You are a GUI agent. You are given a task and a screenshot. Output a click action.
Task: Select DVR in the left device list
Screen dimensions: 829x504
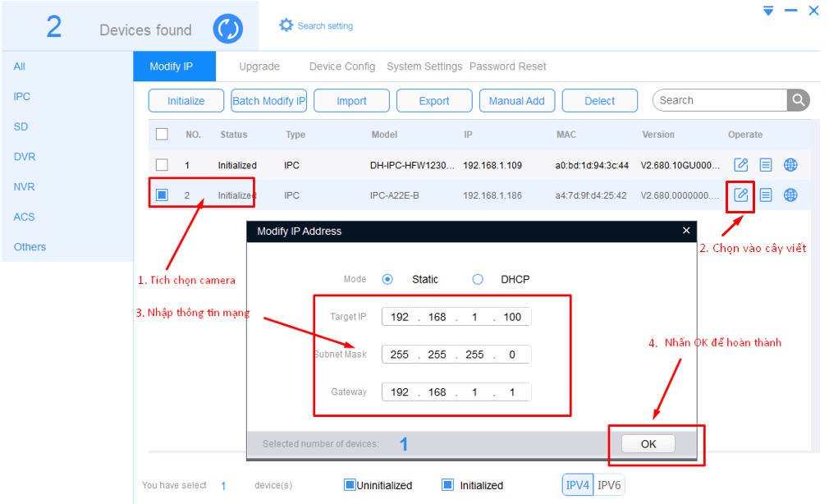pos(25,157)
